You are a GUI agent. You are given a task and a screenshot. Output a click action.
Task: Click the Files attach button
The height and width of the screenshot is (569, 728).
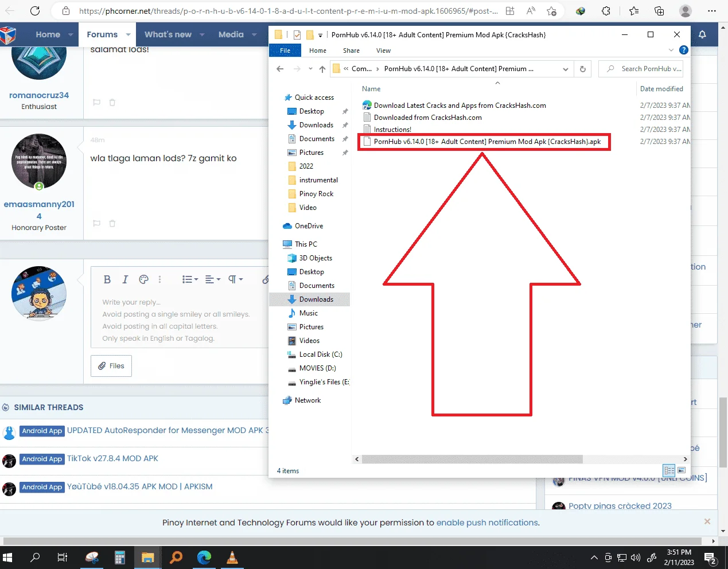(x=111, y=365)
